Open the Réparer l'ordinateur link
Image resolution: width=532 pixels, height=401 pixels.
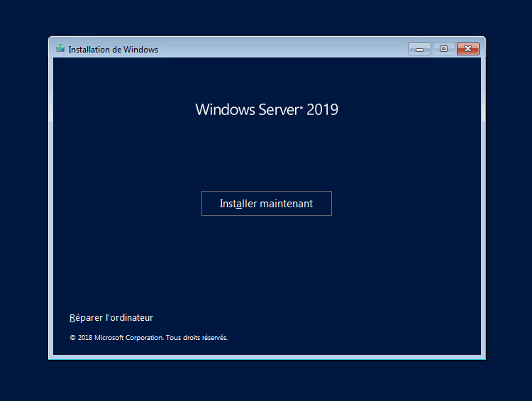[111, 318]
